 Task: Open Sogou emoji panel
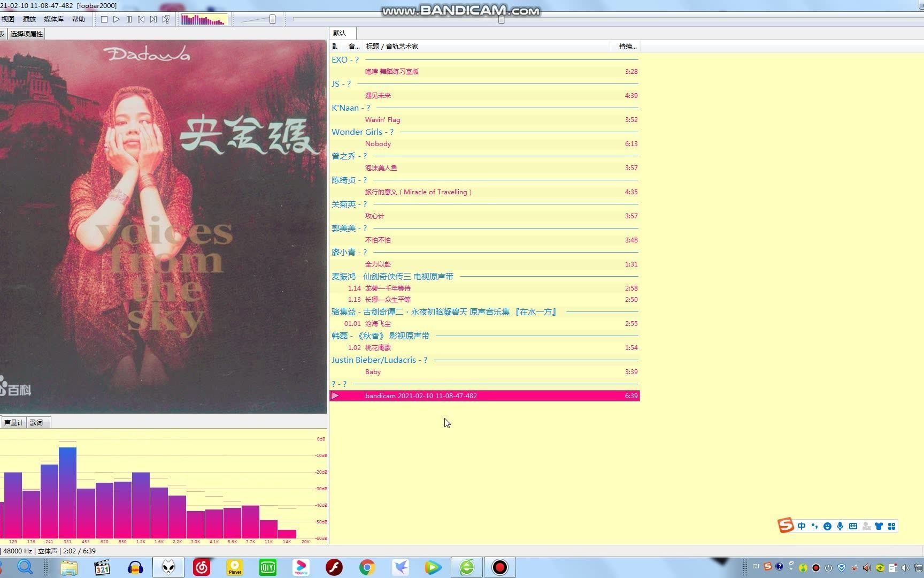[827, 526]
